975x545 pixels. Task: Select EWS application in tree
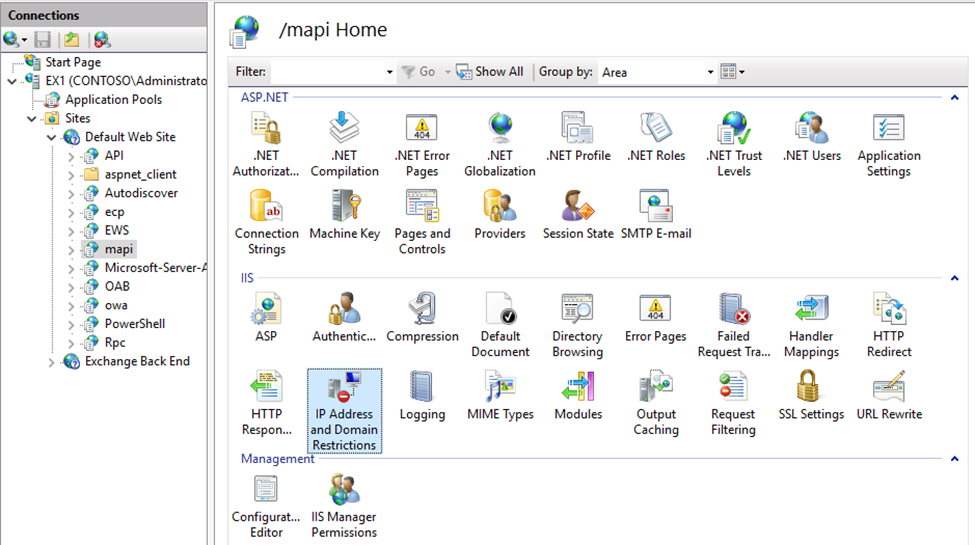tap(117, 230)
